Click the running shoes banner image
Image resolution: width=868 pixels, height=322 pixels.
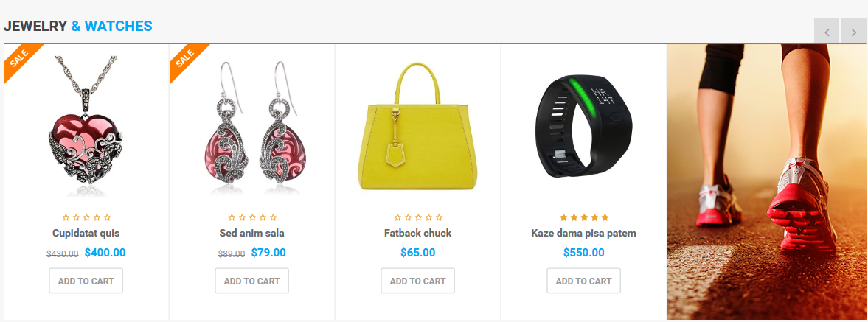point(767,182)
